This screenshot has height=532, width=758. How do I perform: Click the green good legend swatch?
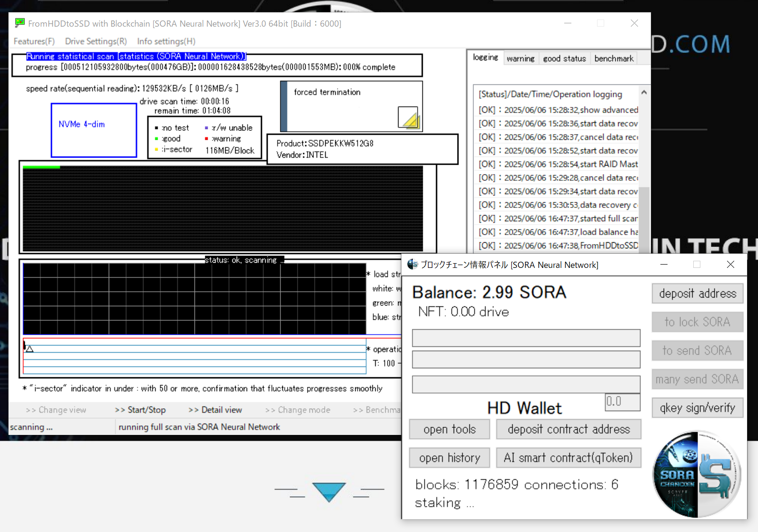click(x=156, y=138)
